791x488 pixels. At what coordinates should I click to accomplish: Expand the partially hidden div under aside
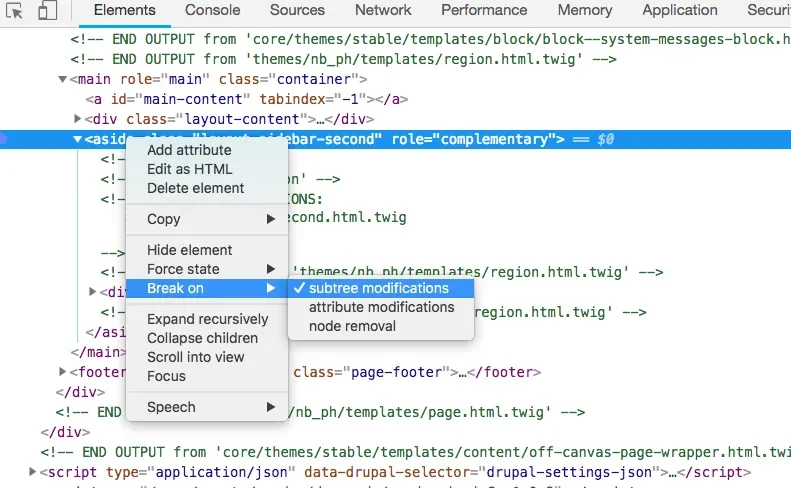(92, 291)
